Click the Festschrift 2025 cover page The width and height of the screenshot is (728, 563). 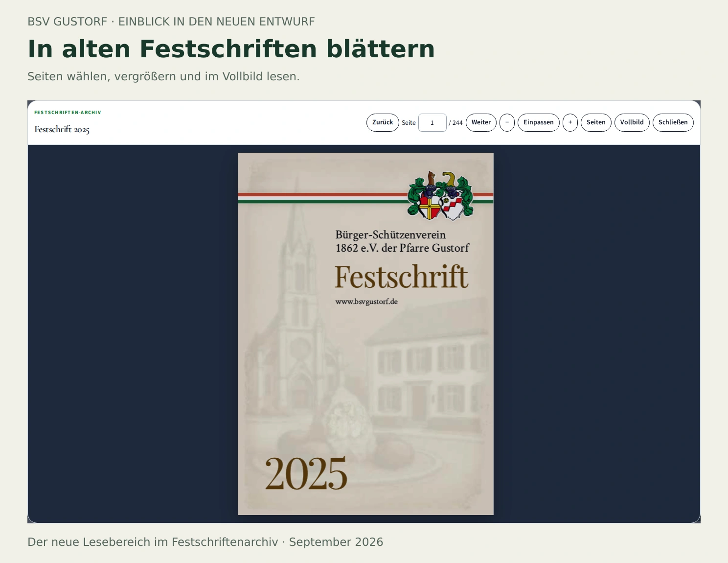click(365, 334)
